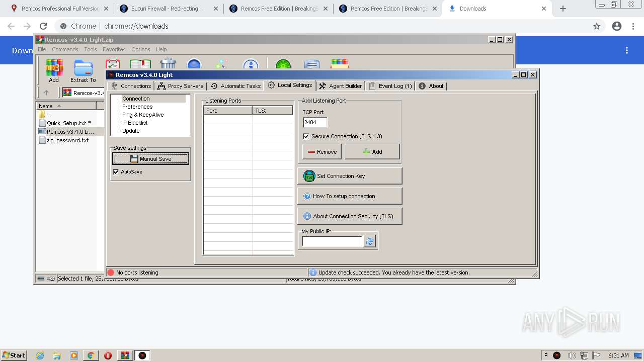The height and width of the screenshot is (362, 644).
Task: Open the Event Log (1) tab
Action: (390, 86)
